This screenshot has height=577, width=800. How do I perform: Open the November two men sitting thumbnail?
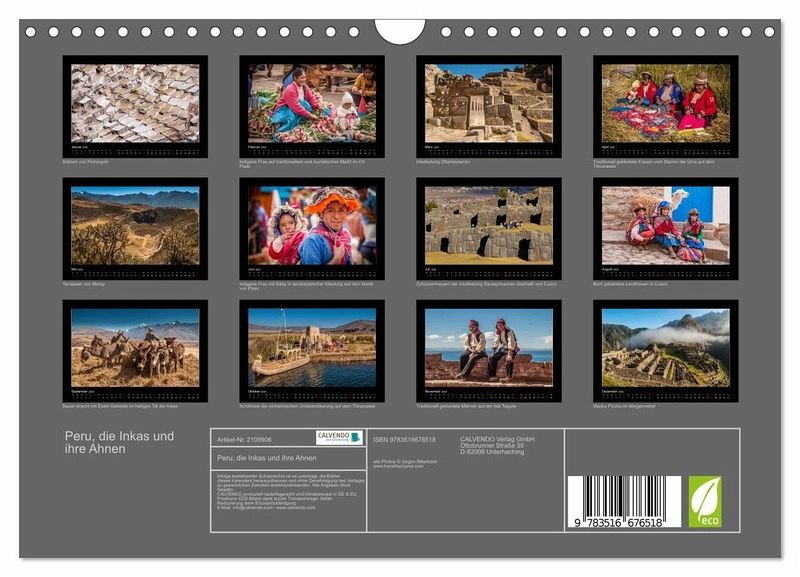click(x=489, y=347)
